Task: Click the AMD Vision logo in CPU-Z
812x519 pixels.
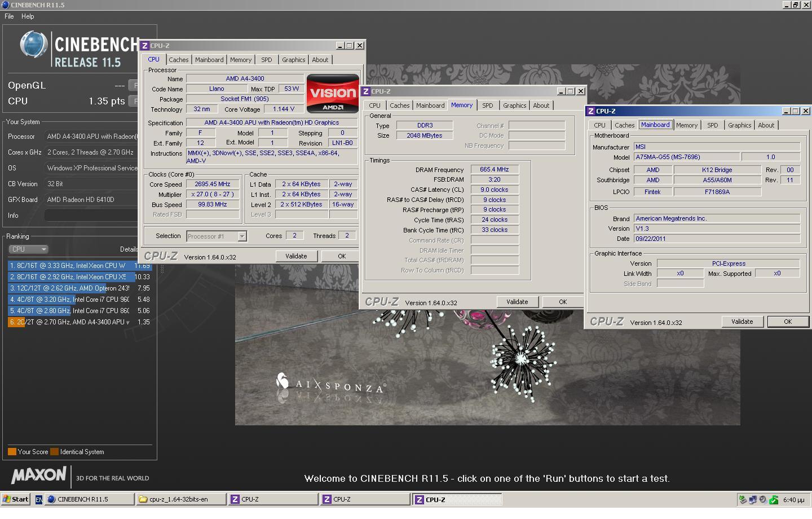Action: pyautogui.click(x=333, y=94)
